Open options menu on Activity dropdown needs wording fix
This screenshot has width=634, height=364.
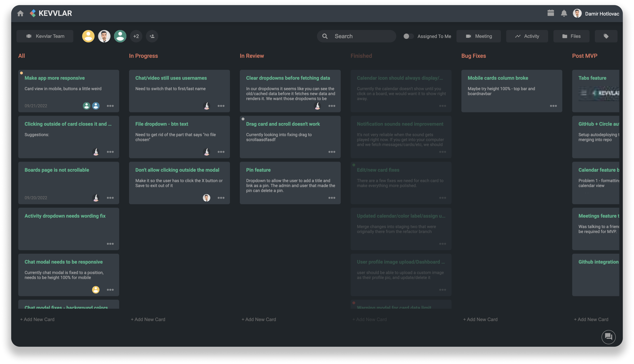(x=110, y=244)
